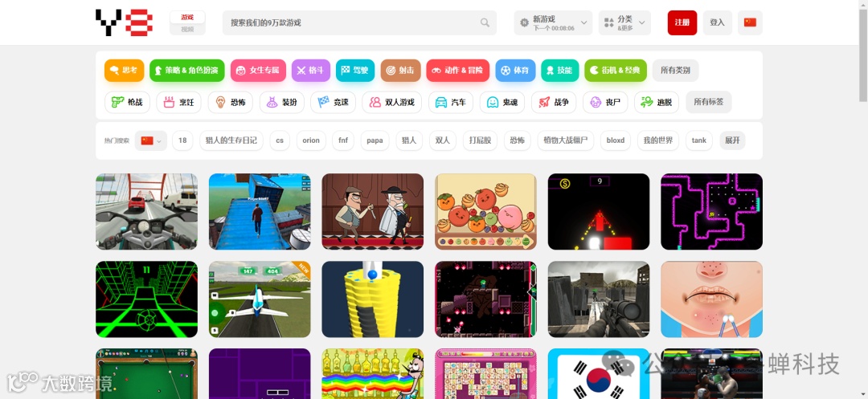
Task: Open the blue container parkour game thumbnail
Action: pos(260,212)
